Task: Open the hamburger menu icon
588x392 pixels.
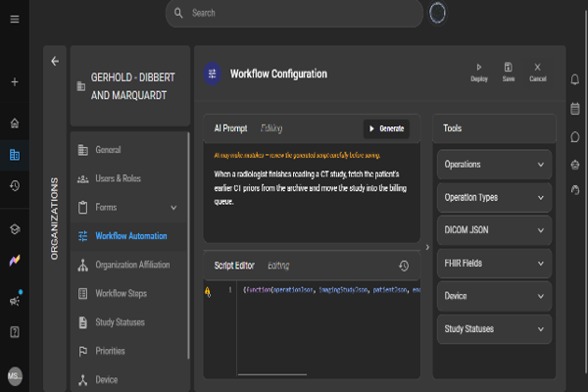Action: [15, 20]
